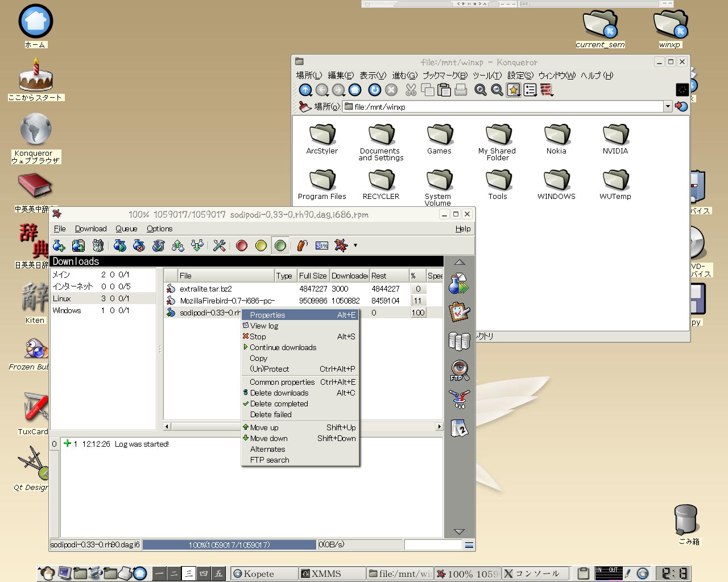Open the Queue menu
The height and width of the screenshot is (582, 728).
click(x=126, y=228)
